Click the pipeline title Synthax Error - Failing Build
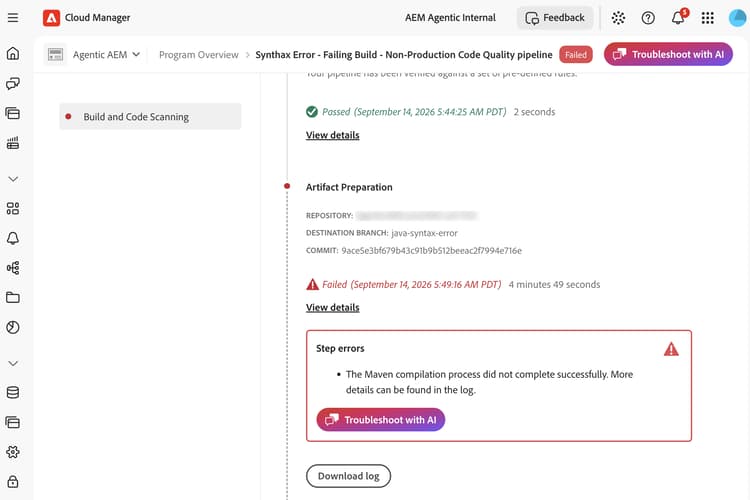This screenshot has width=750, height=500. (x=404, y=55)
